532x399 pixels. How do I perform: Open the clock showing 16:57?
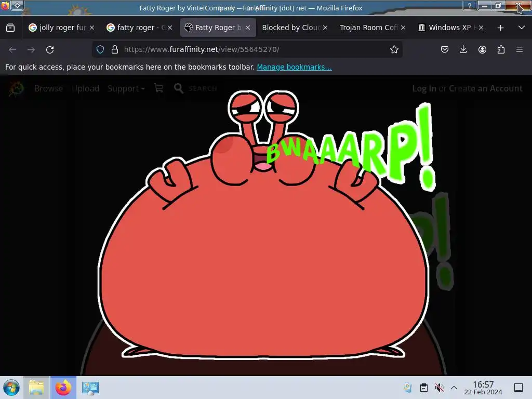click(483, 388)
